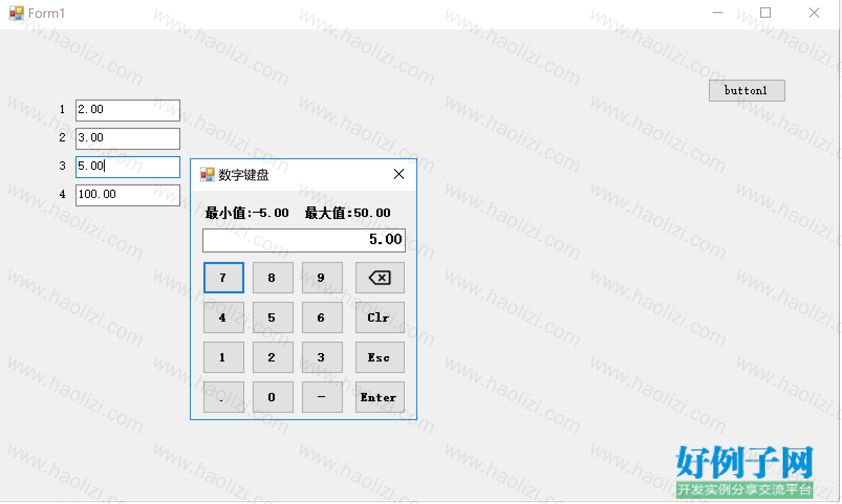Screen dimensions: 842x504
Task: Tap the 4 key
Action: pos(224,317)
